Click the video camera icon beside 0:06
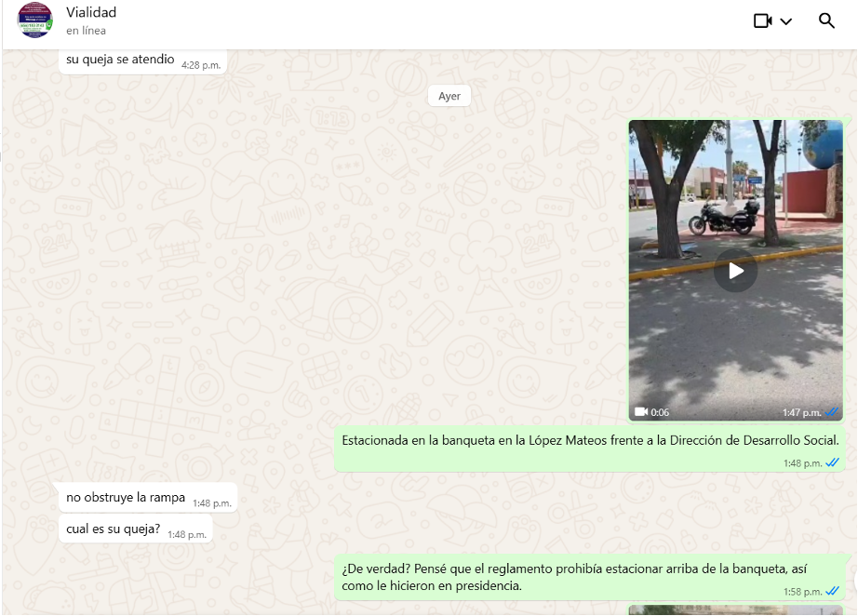 point(640,412)
